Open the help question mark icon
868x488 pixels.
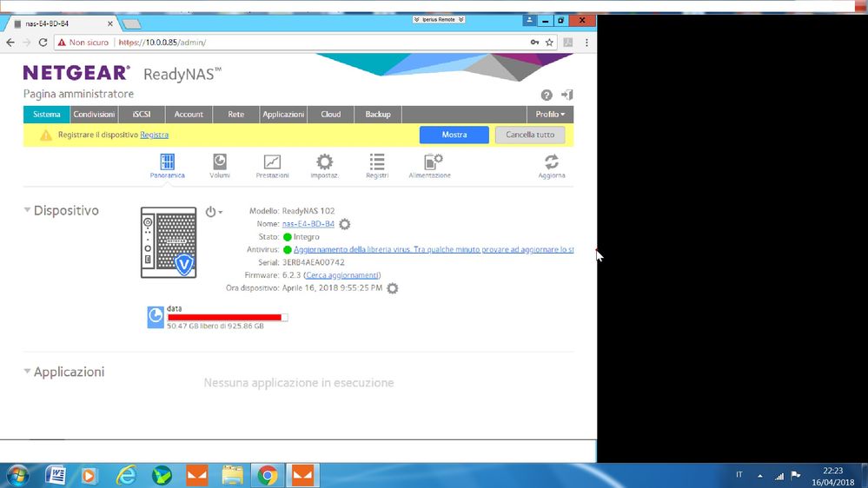pos(547,96)
